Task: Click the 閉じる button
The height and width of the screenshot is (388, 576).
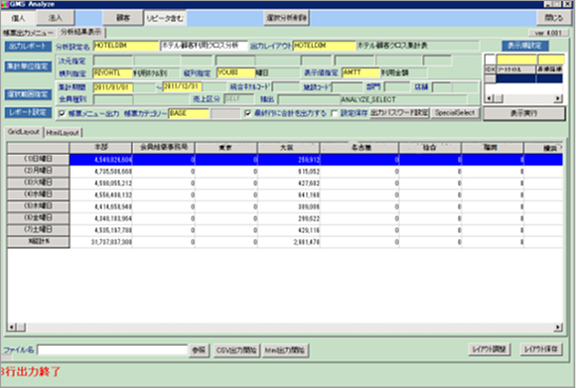Action: coord(554,18)
